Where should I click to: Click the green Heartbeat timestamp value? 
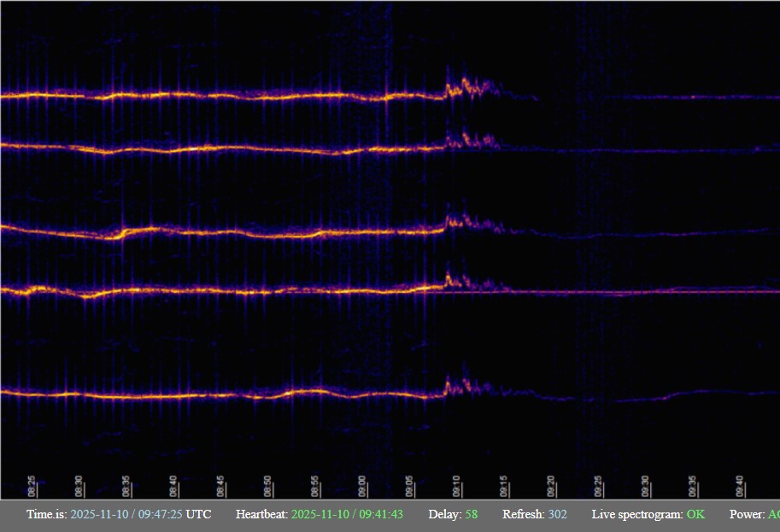pyautogui.click(x=347, y=515)
